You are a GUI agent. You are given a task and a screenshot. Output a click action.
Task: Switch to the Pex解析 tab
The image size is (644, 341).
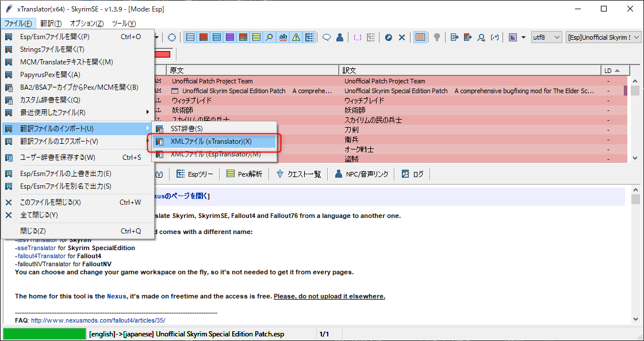coord(244,174)
